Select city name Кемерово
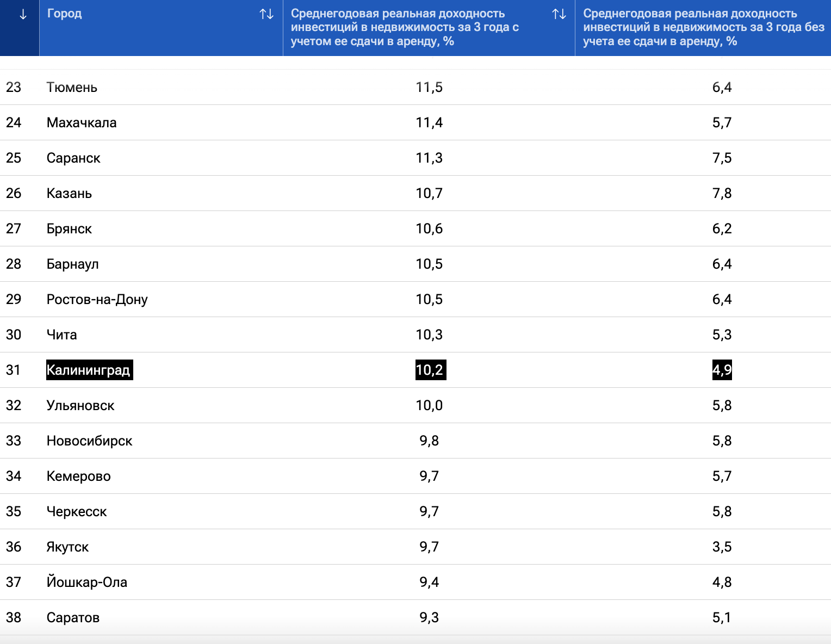 point(79,476)
